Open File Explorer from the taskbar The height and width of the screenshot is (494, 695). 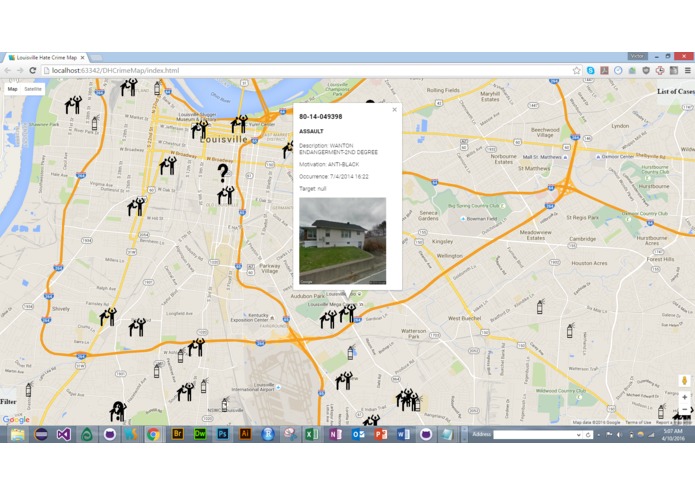click(x=18, y=434)
